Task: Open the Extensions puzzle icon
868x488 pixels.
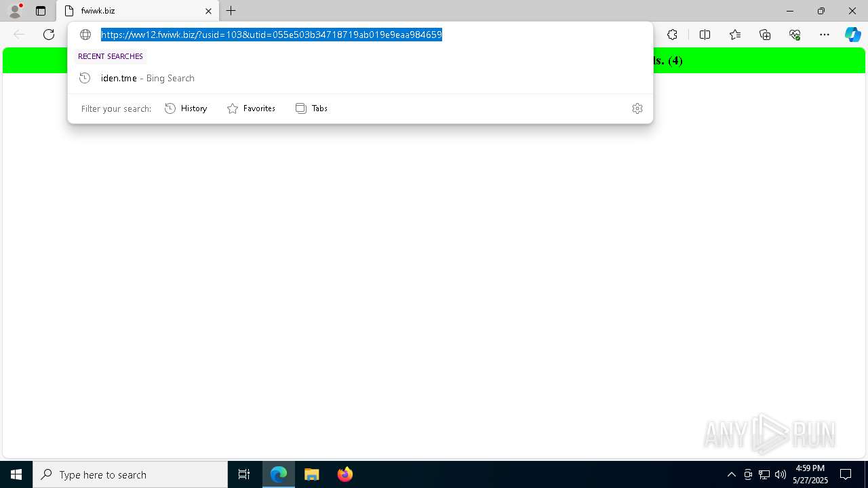Action: coord(672,35)
